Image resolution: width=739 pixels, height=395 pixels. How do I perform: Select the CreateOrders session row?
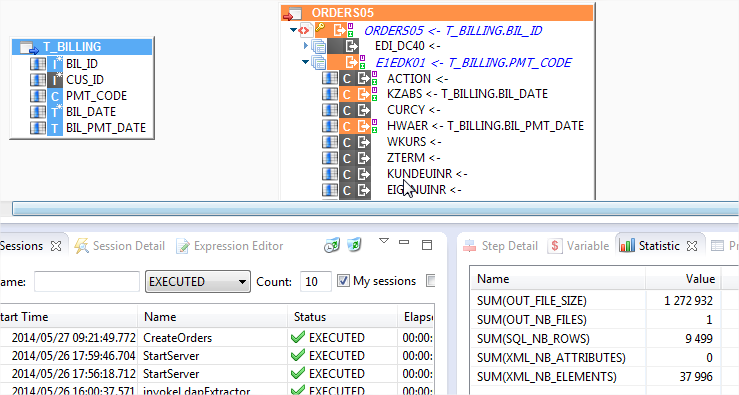click(x=217, y=337)
